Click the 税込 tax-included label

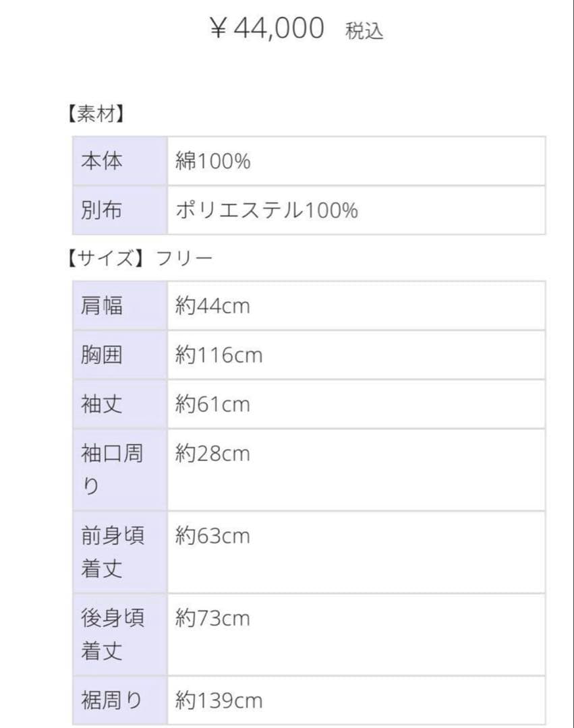pos(364,32)
